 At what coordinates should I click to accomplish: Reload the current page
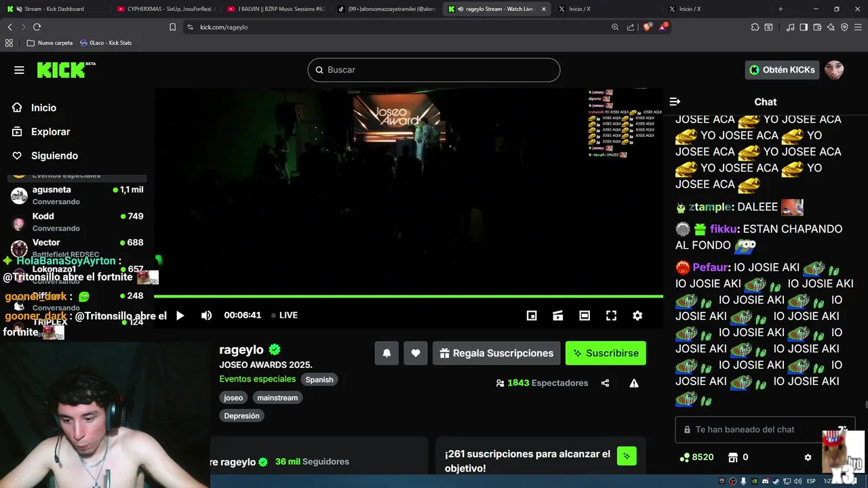point(37,27)
